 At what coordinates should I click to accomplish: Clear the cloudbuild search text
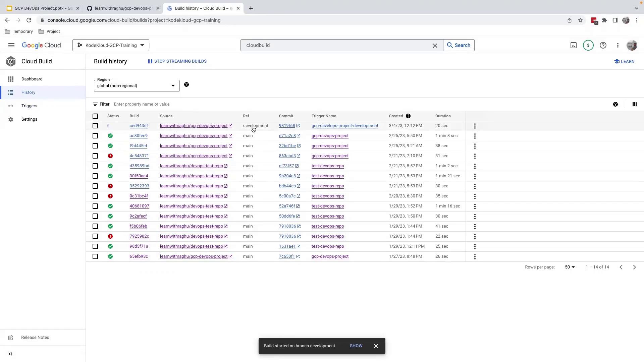435,45
